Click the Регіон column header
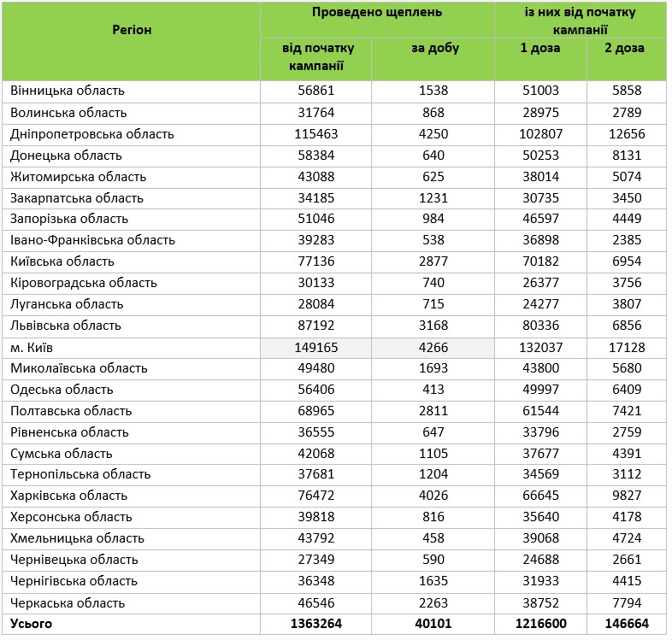 pyautogui.click(x=132, y=30)
